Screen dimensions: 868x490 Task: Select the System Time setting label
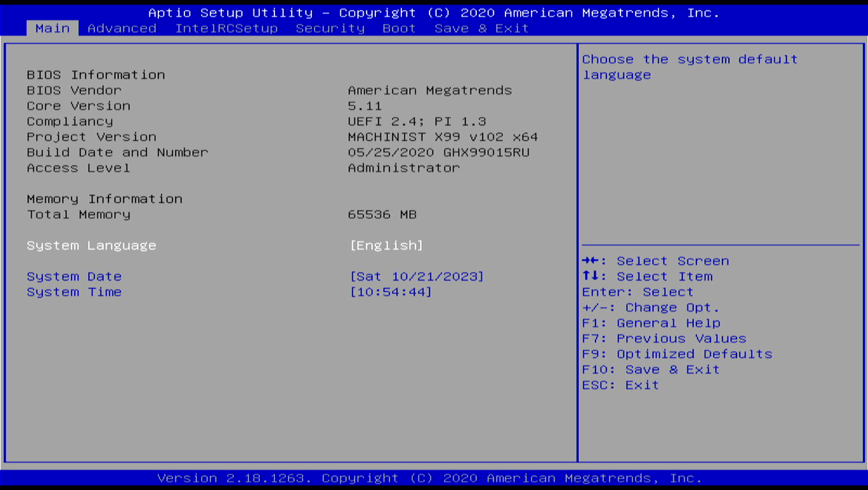[74, 292]
